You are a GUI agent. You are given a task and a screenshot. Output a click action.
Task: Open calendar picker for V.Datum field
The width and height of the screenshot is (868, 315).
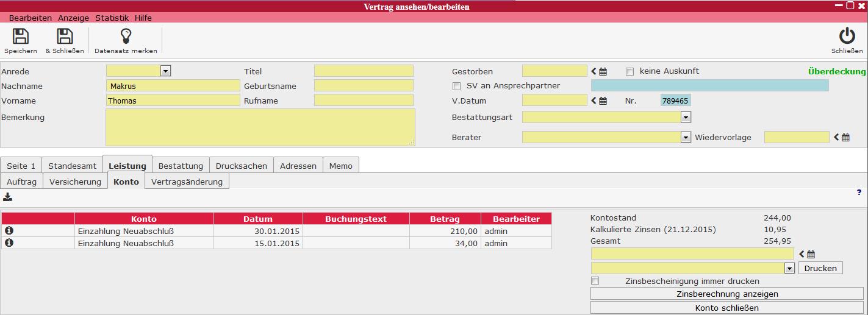pyautogui.click(x=603, y=101)
